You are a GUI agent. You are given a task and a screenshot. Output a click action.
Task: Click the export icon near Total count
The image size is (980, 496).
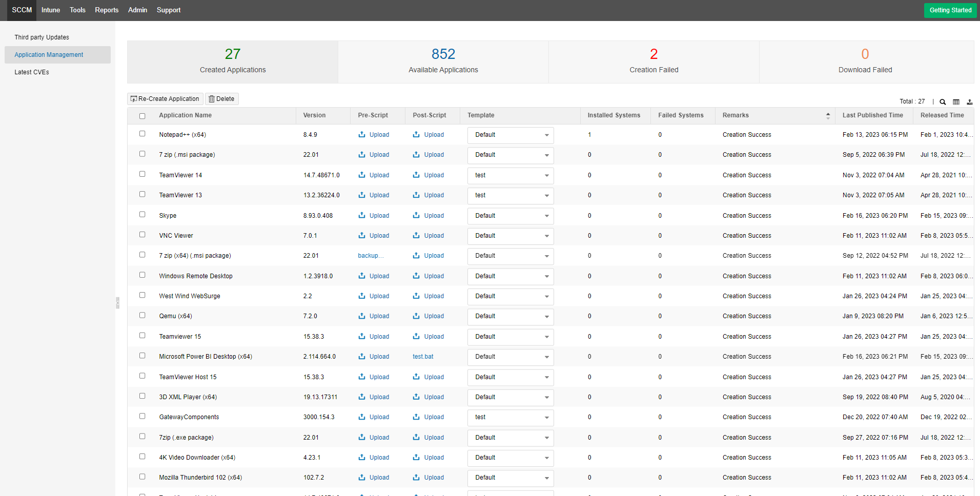(x=970, y=101)
